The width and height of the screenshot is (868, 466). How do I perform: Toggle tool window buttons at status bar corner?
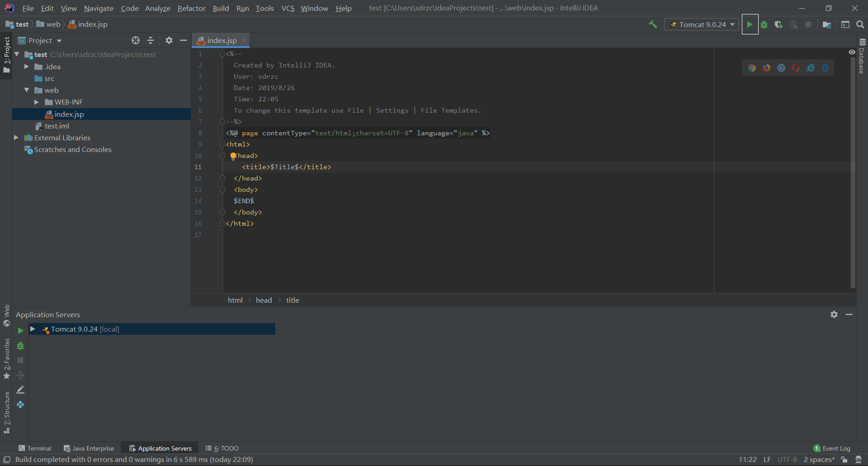[7, 460]
